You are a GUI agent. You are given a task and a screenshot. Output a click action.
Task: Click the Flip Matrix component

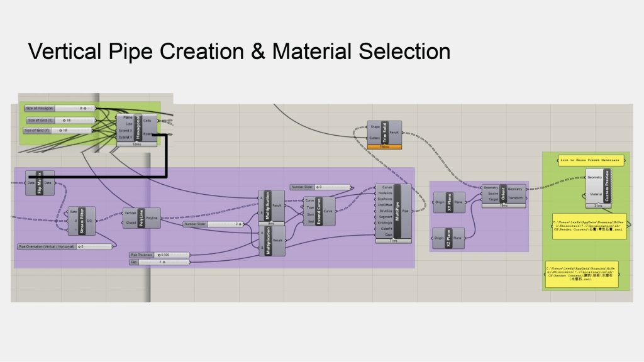(40, 183)
